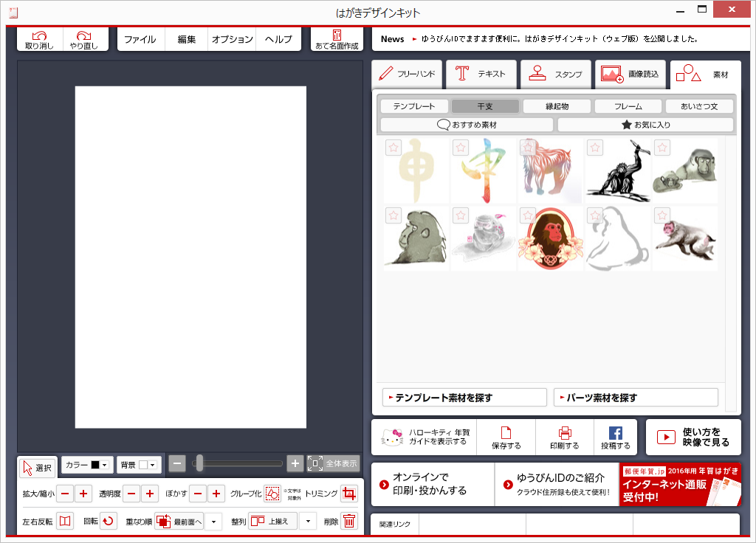Open the 整列 alignment options dropdown
Image resolution: width=756 pixels, height=543 pixels.
point(308,520)
